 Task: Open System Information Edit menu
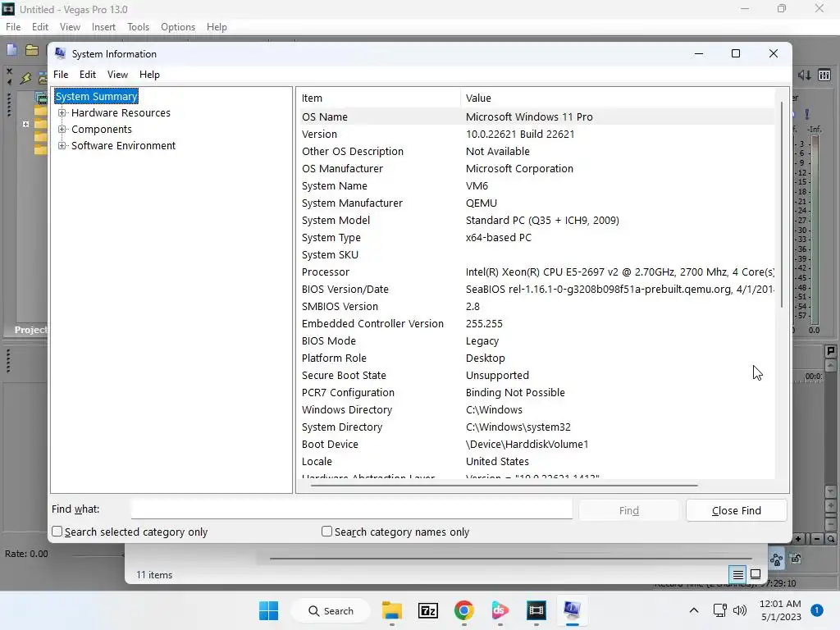87,75
